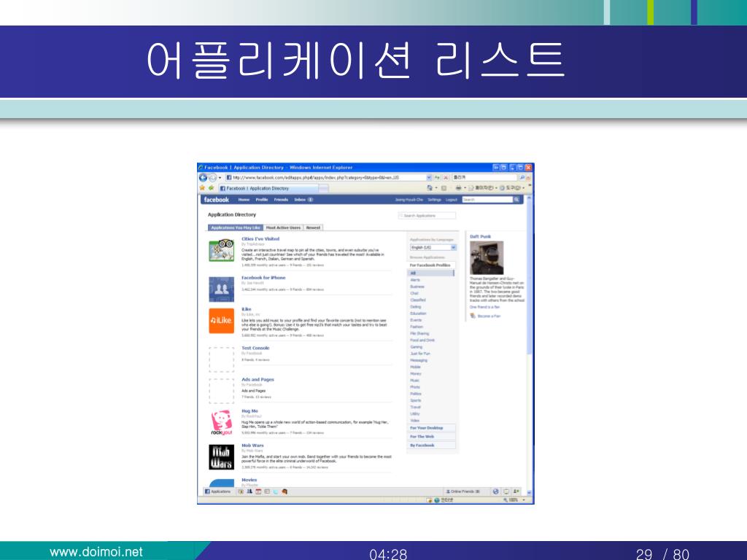Click the Facebook header Search field
Screen dimensions: 747x560
click(x=487, y=200)
